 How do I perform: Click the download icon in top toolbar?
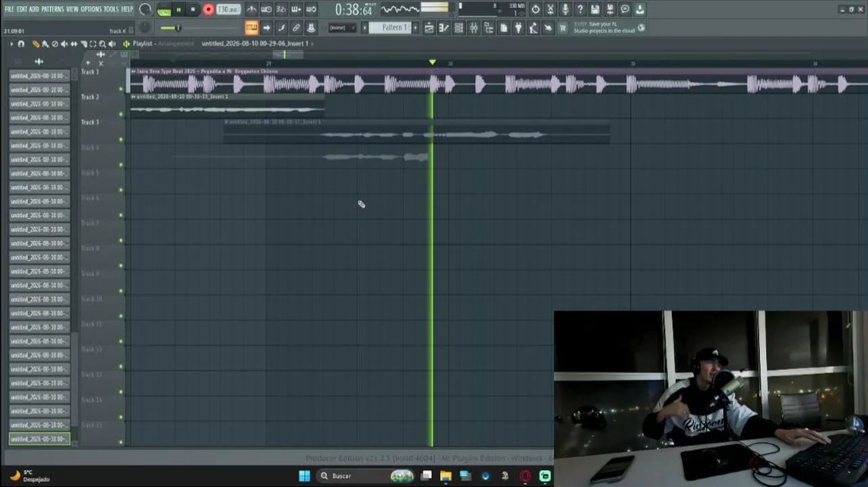[640, 9]
